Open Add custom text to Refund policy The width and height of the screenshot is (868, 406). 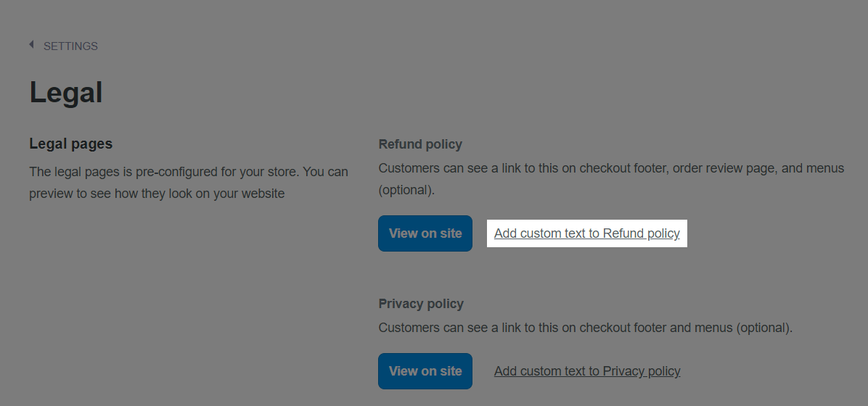(x=587, y=233)
